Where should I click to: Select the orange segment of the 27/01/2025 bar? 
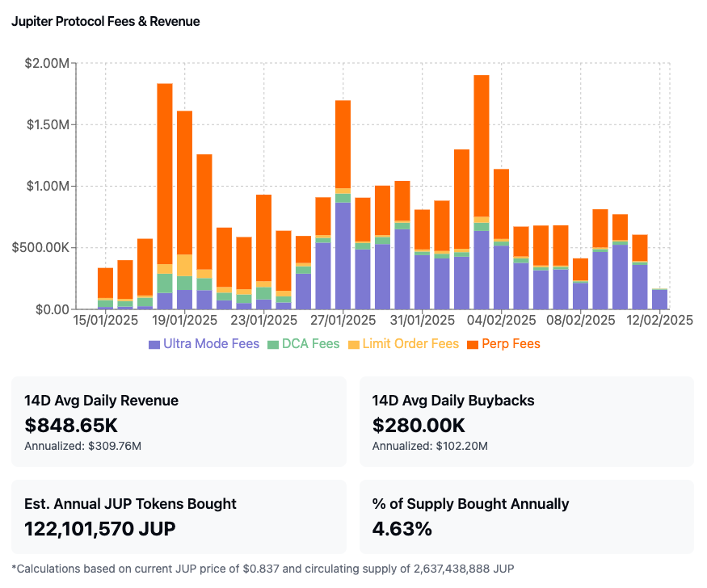pos(343,144)
